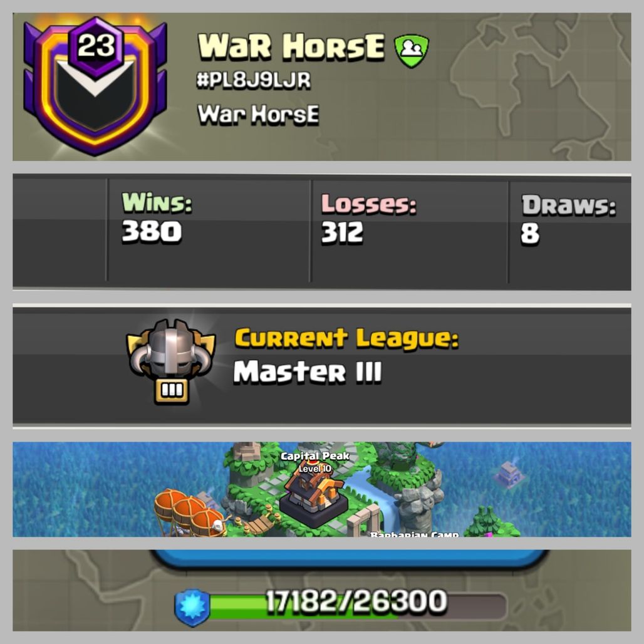
Task: Click the large blue button above progress bar
Action: 349,559
